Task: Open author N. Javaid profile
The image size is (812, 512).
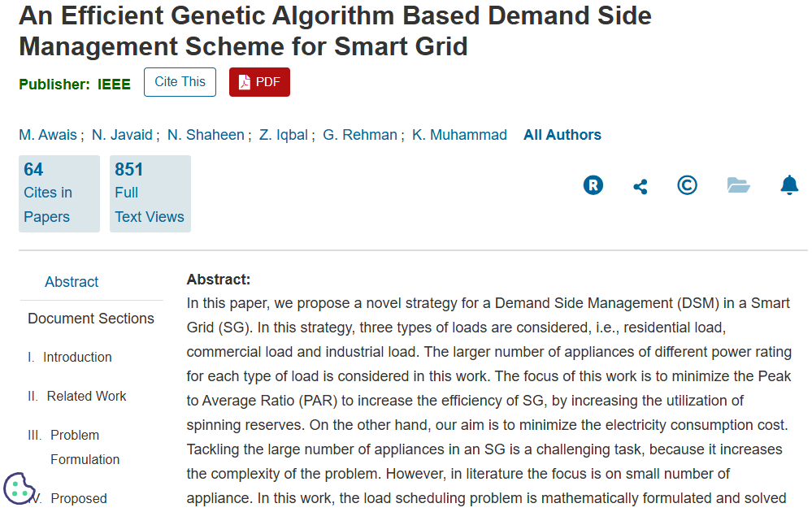Action: click(x=122, y=135)
